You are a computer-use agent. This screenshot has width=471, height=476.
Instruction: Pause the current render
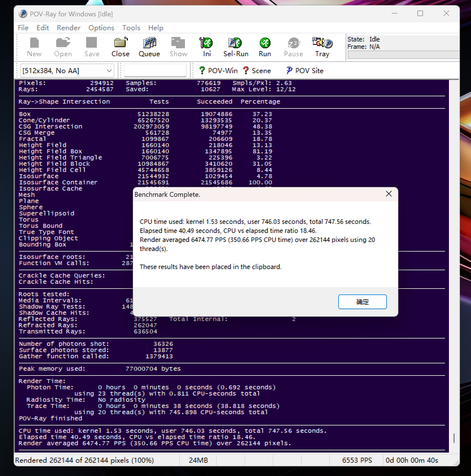pos(293,47)
